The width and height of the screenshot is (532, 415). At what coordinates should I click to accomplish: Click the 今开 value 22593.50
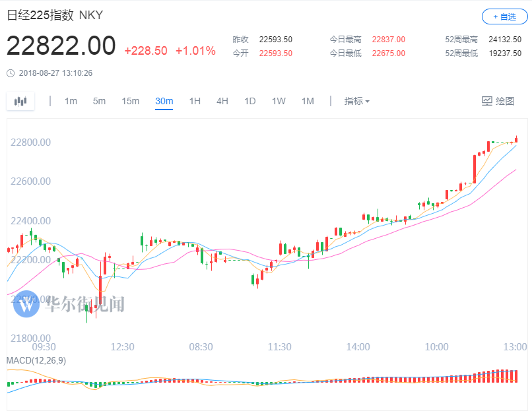coord(276,53)
